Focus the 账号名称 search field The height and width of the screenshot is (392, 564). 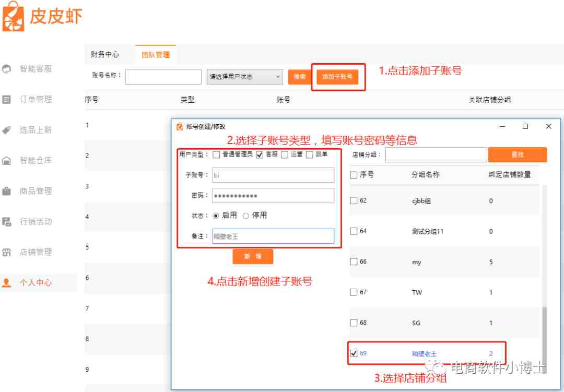click(163, 77)
